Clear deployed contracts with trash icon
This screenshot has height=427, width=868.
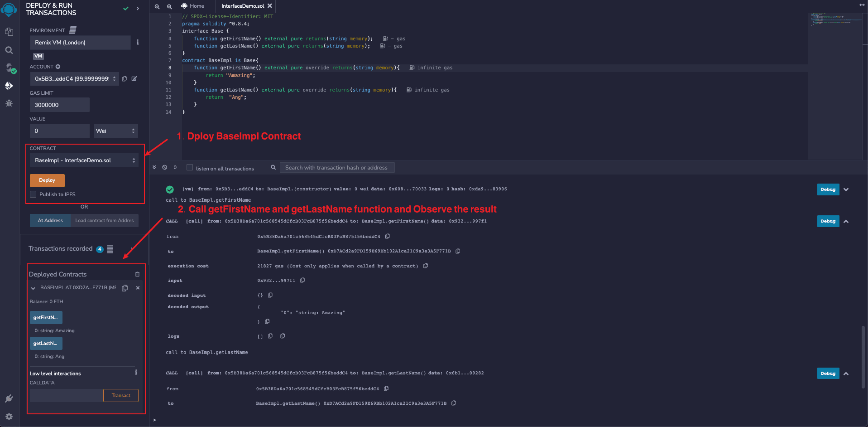coord(137,274)
